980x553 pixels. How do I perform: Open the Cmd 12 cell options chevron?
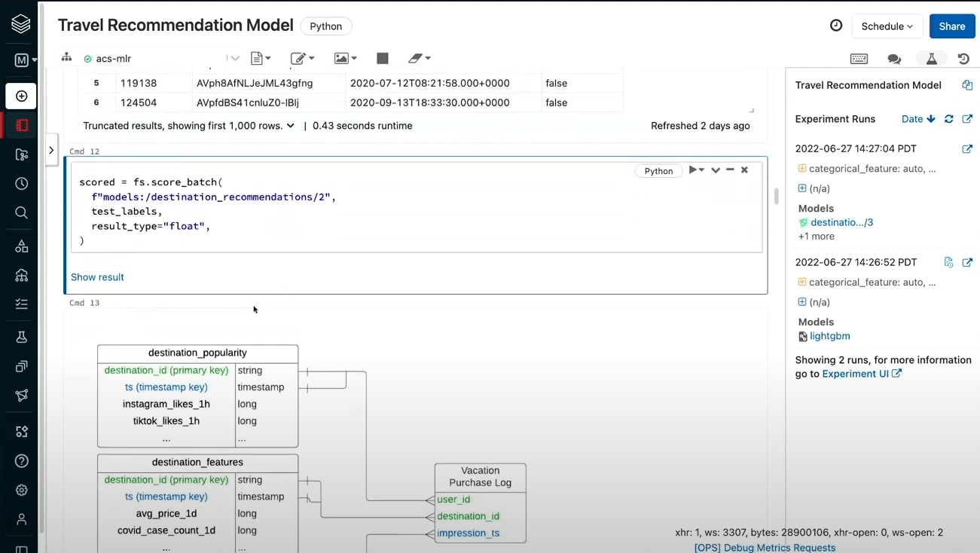716,170
